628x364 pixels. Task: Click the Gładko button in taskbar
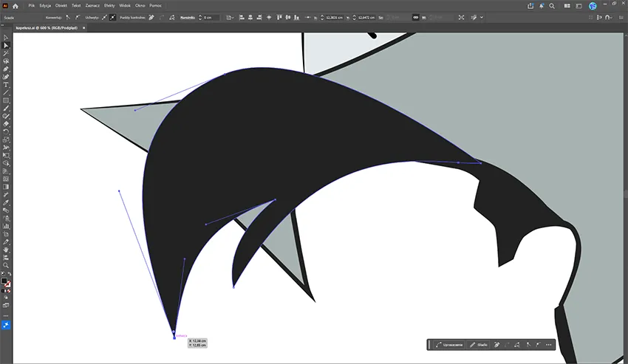(x=479, y=345)
